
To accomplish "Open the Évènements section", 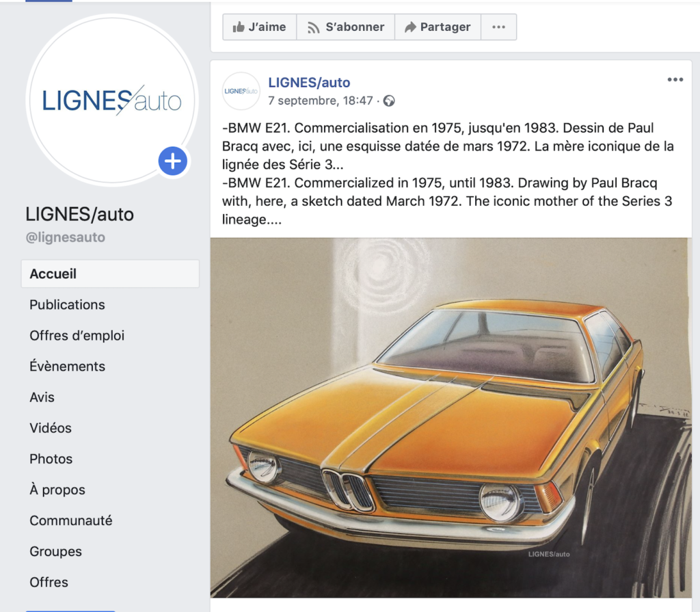I will (68, 367).
